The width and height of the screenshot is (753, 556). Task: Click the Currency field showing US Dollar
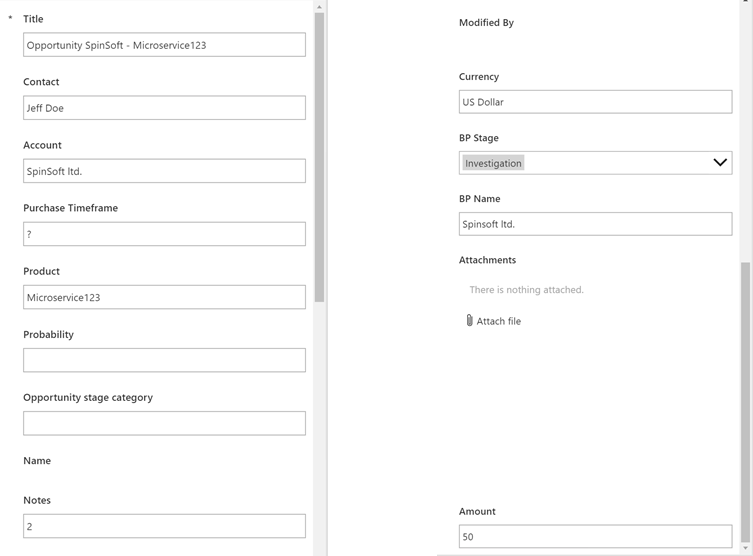pos(595,102)
